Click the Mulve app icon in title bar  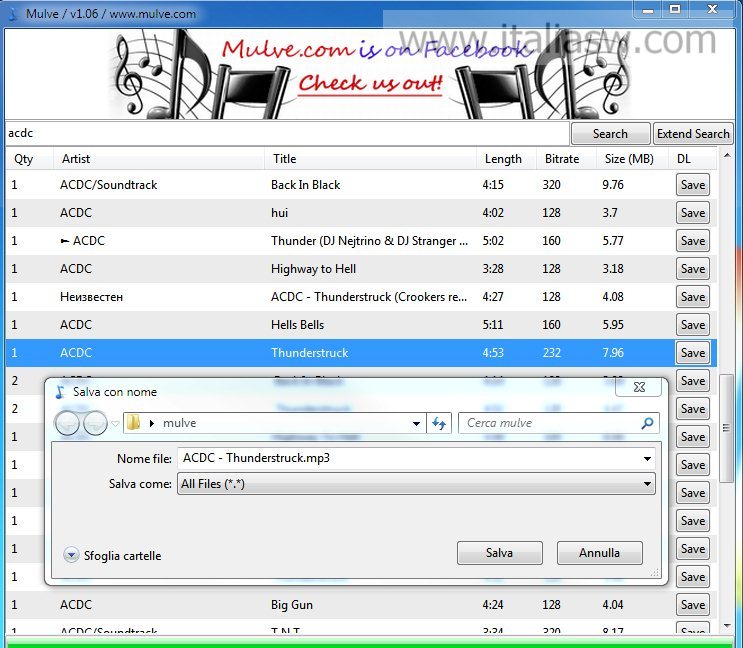click(12, 13)
